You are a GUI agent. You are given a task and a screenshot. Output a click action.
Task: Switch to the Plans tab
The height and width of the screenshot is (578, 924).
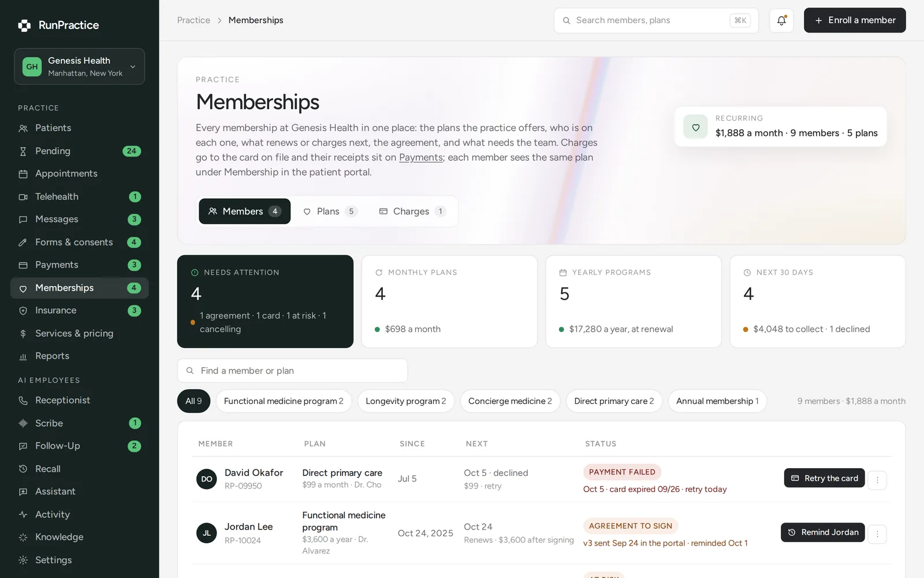coord(330,212)
